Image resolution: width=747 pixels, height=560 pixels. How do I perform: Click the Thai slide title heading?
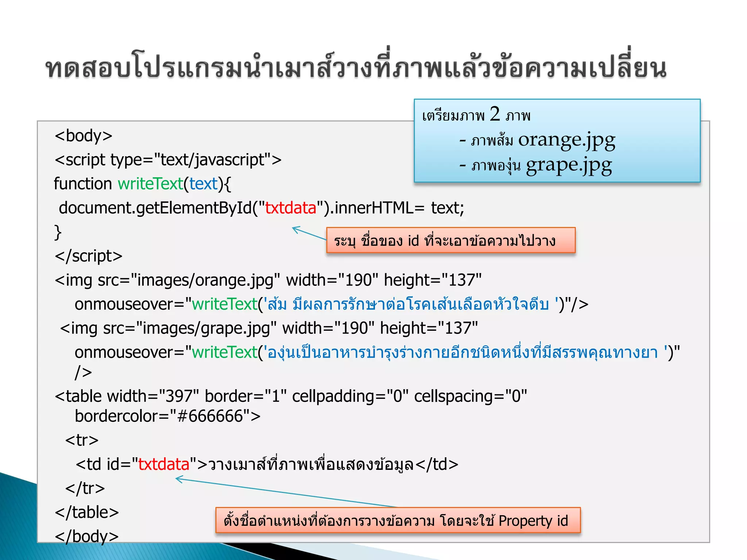pyautogui.click(x=356, y=66)
